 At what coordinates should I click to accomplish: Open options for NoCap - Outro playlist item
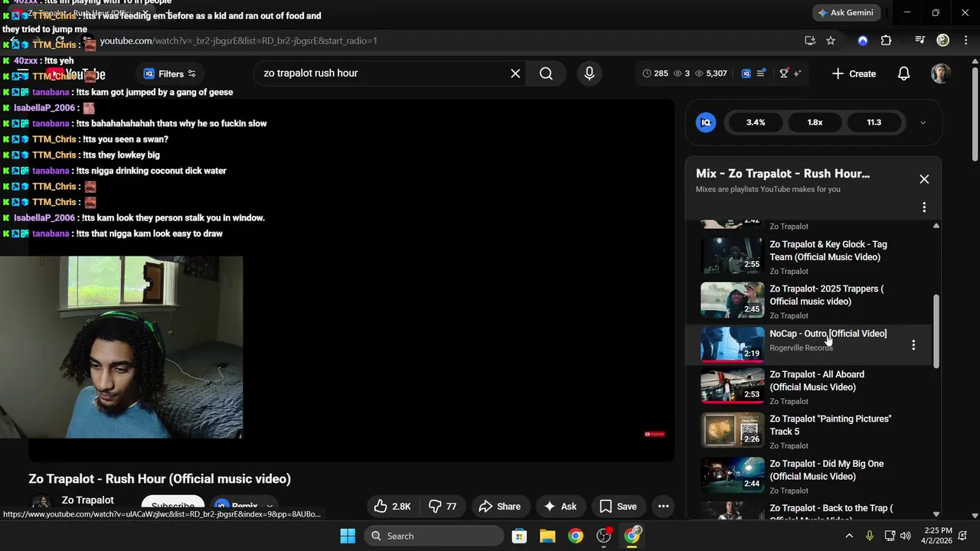pyautogui.click(x=913, y=345)
